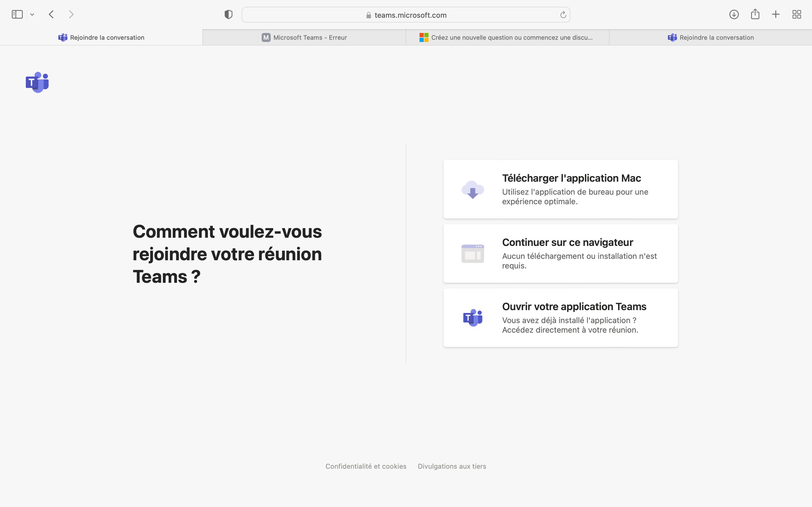The width and height of the screenshot is (812, 507).
Task: Show the Safari downloads list
Action: pyautogui.click(x=734, y=14)
